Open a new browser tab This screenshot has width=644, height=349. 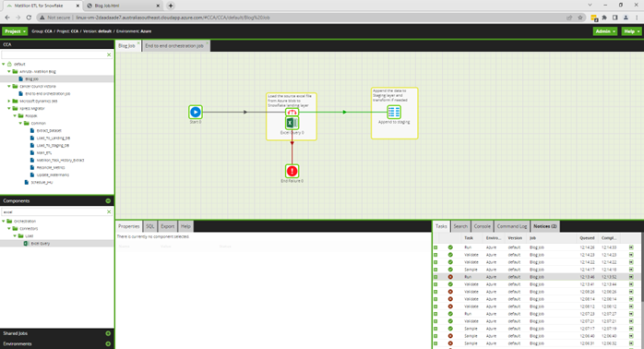(x=171, y=6)
